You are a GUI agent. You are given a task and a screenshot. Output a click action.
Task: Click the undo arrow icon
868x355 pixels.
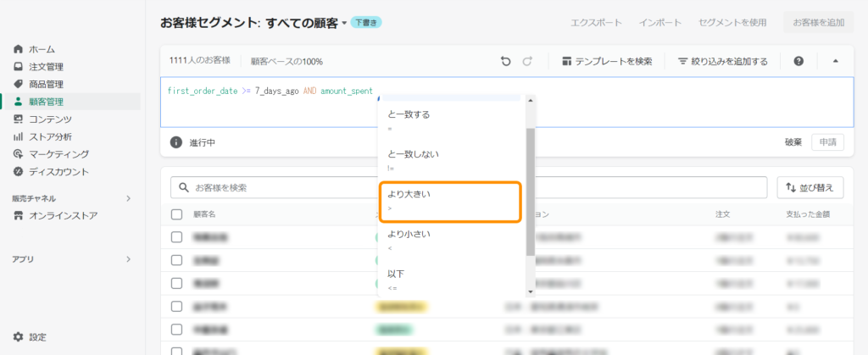coord(506,61)
